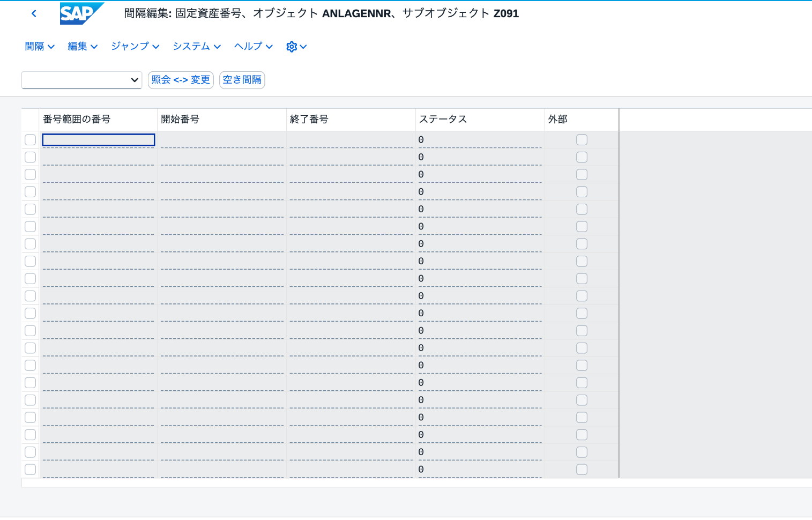Click the first row 開始番号 field
The height and width of the screenshot is (520, 812).
[222, 140]
